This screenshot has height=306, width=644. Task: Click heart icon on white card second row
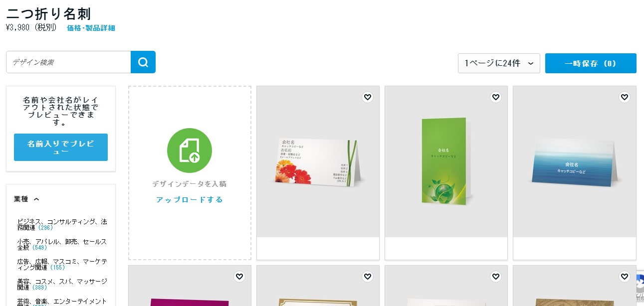[x=496, y=277]
